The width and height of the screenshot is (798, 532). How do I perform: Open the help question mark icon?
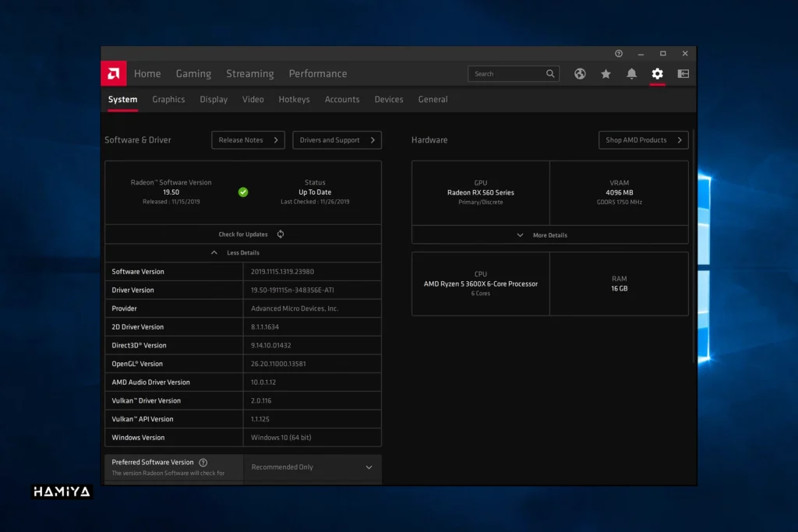pos(619,54)
